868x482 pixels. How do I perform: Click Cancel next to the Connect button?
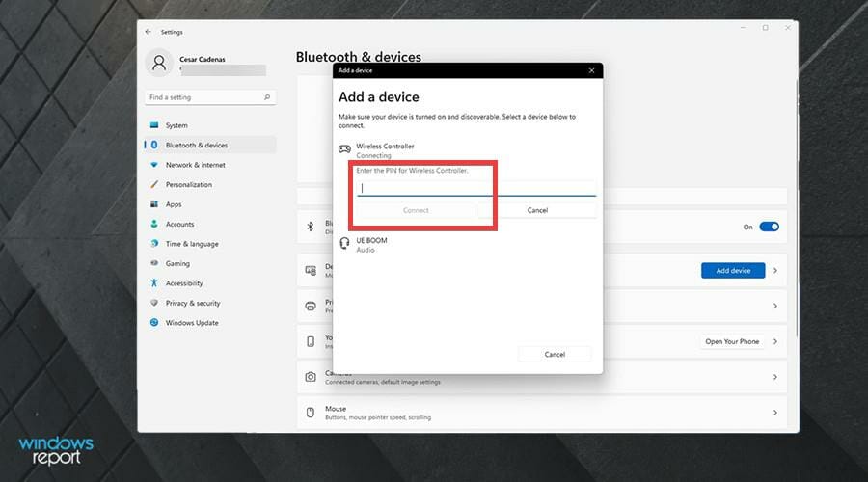click(537, 210)
